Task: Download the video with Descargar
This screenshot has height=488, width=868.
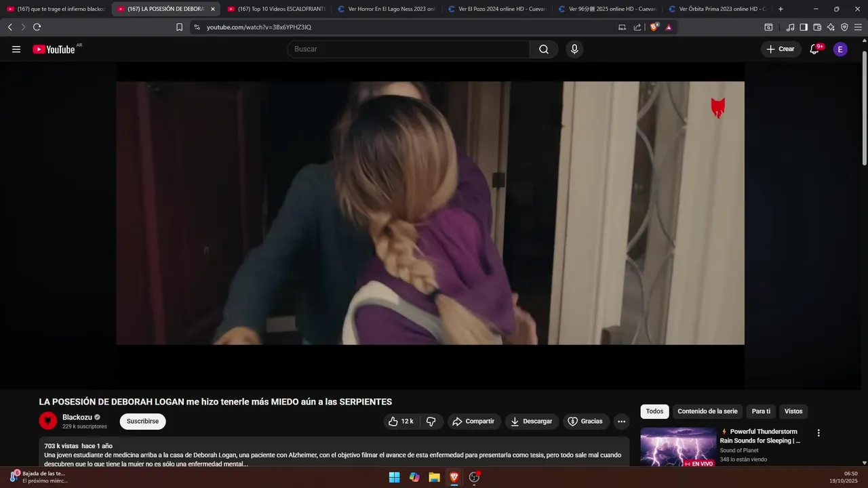Action: coord(532,422)
